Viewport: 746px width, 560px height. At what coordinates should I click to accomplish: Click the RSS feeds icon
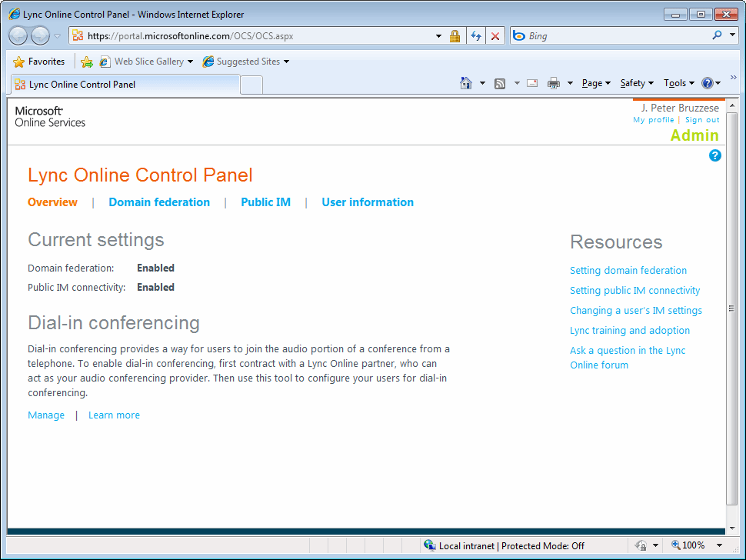[x=500, y=84]
